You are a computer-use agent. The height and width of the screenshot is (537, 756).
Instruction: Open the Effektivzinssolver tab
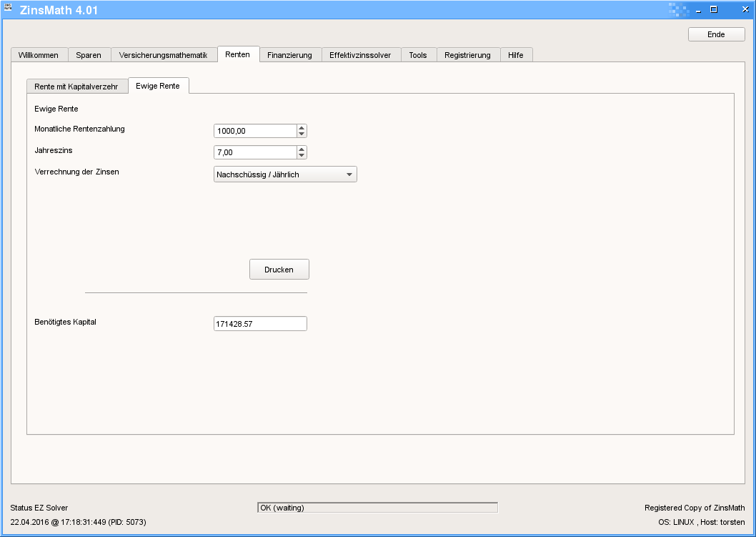(x=360, y=55)
